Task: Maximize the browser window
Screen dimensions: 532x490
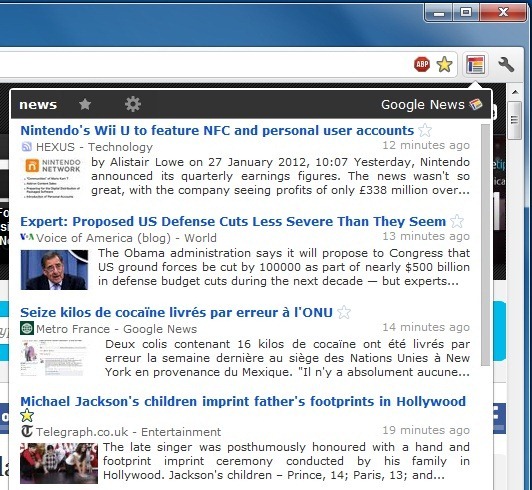Action: [466, 13]
